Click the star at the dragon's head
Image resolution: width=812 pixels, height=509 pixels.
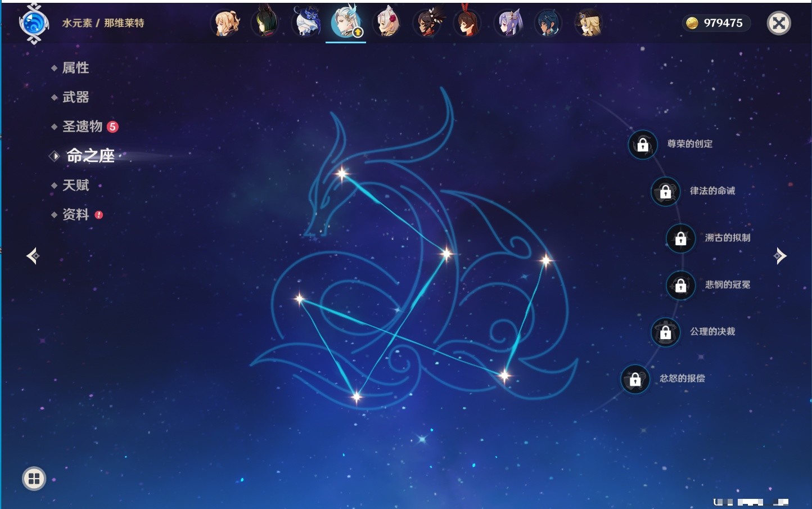click(342, 174)
